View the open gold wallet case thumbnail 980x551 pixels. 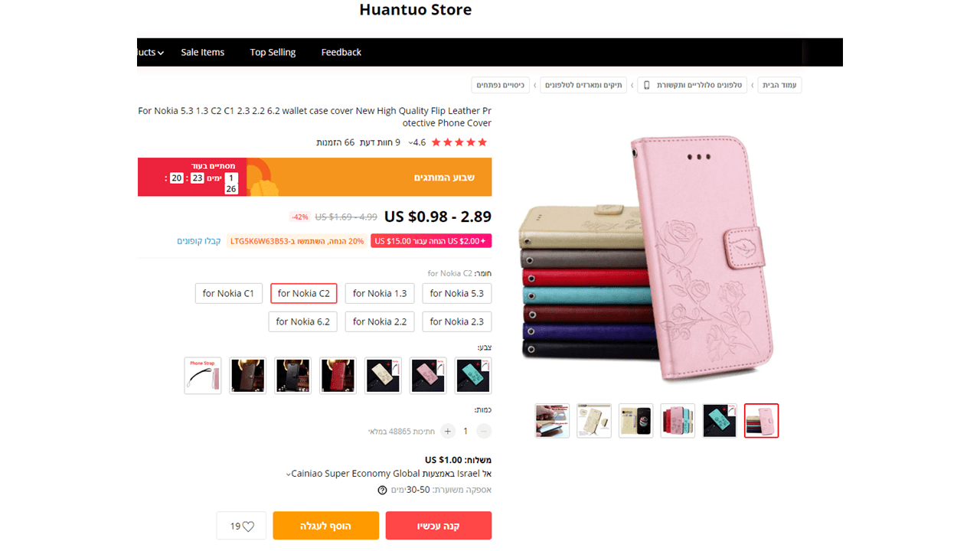click(594, 421)
